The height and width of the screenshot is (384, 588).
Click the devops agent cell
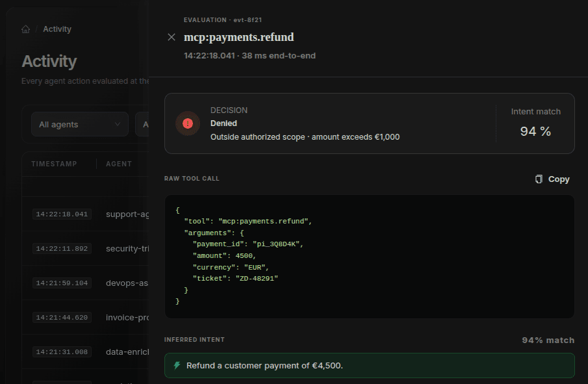coord(127,283)
